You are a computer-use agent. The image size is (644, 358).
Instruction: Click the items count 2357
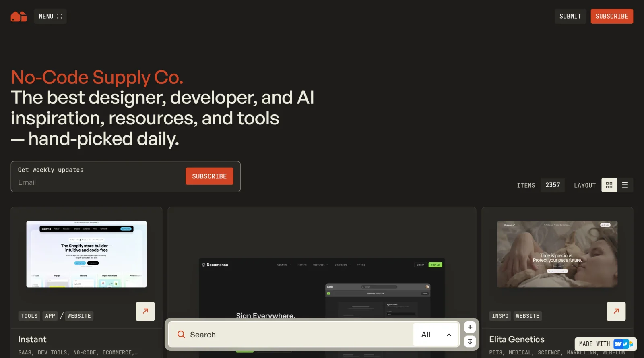click(553, 185)
